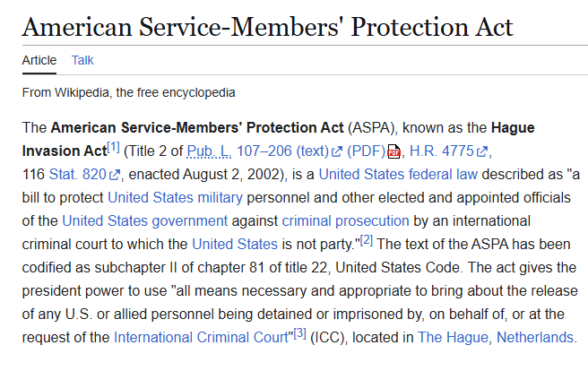Screen dimensions: 588x371
Task: Jump to citation reference [3]
Action: (x=299, y=333)
